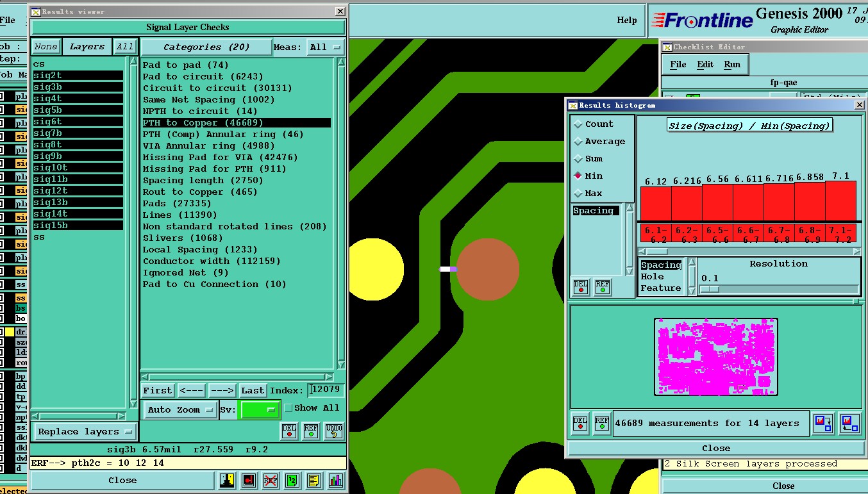The height and width of the screenshot is (494, 868).
Task: Open the Auto Zoom dropdown
Action: click(x=180, y=410)
